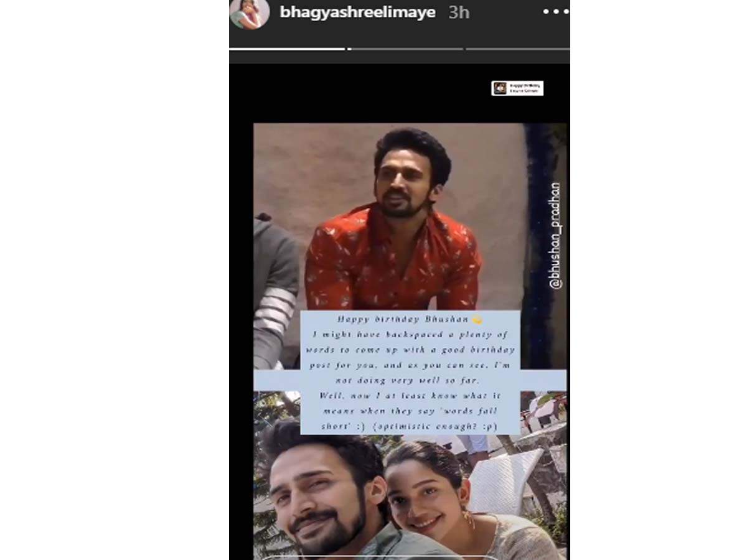
Task: Tap the white Happy Birthday sticker label text
Action: tap(525, 88)
